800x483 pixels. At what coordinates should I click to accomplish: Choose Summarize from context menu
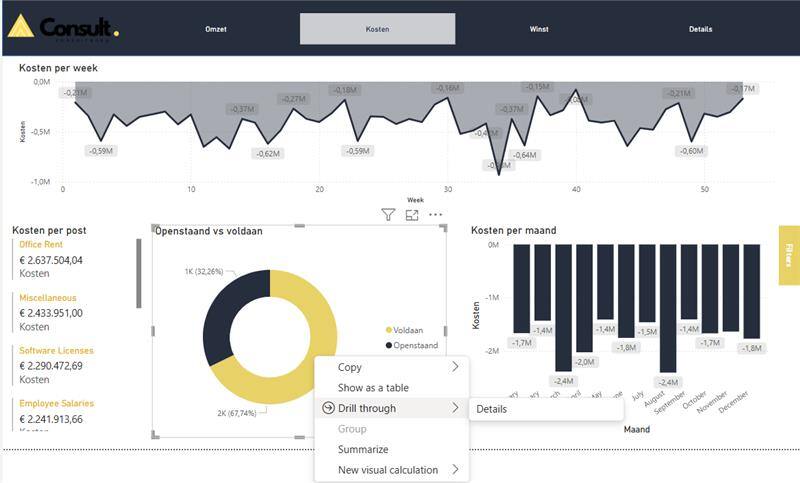click(x=363, y=450)
